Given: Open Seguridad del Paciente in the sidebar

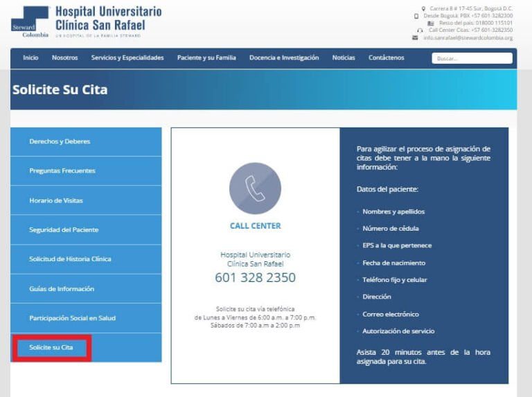Looking at the screenshot, I should [86, 230].
